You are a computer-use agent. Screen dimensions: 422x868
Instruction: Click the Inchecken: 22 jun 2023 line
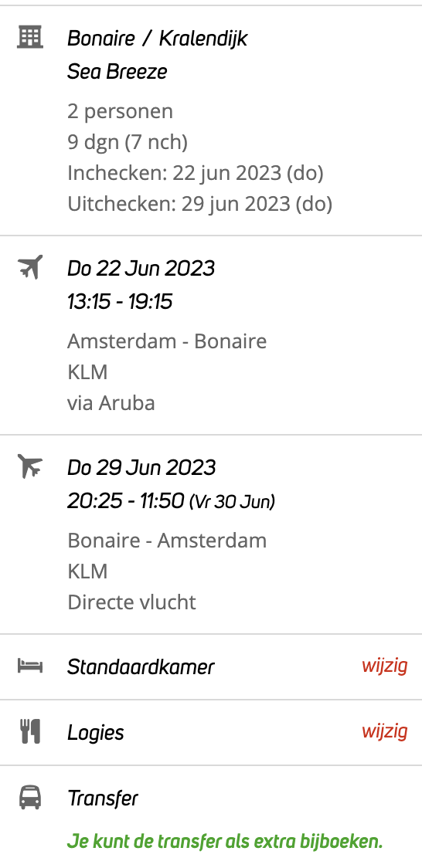tap(196, 173)
